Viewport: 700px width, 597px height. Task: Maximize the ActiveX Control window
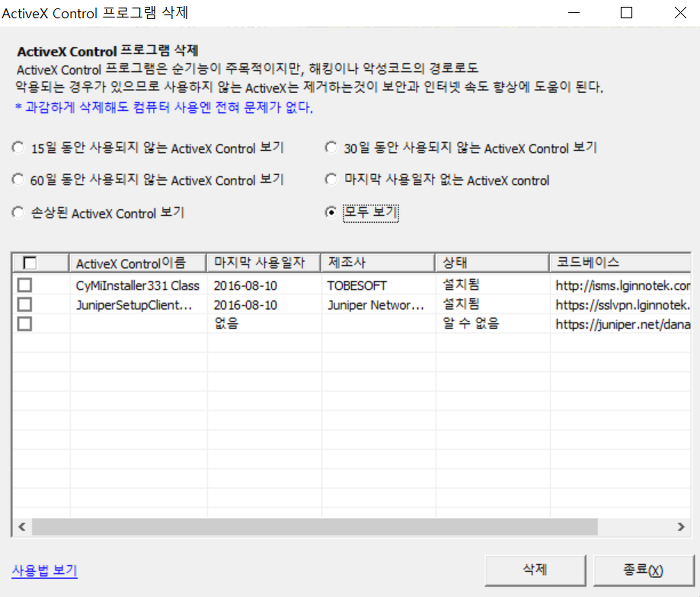626,13
